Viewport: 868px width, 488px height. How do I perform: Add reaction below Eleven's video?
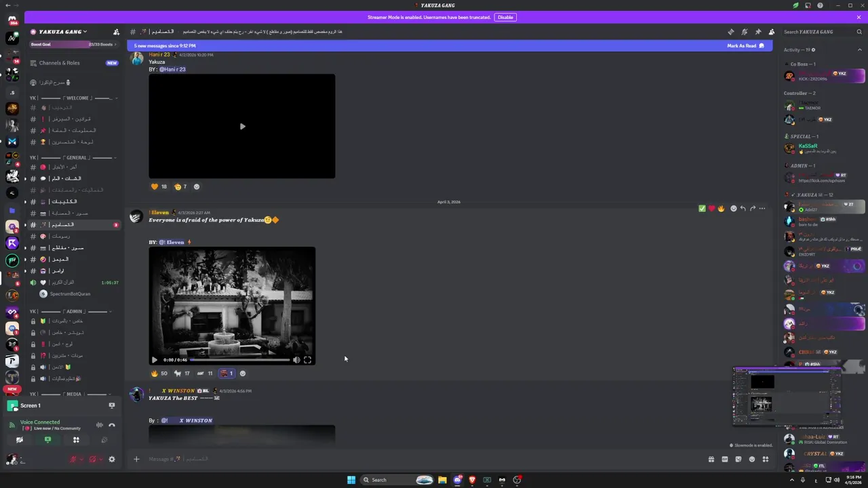[x=243, y=373]
